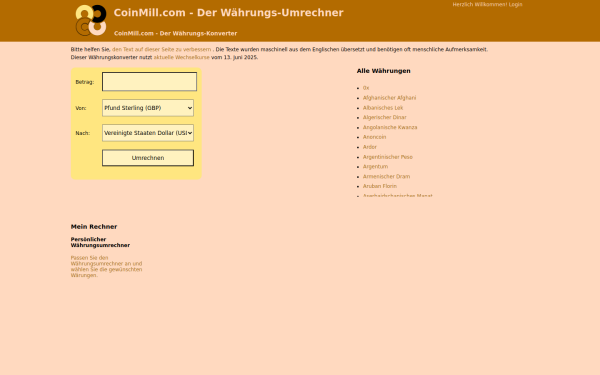Open the Aruban Florin link
The height and width of the screenshot is (375, 600).
pyautogui.click(x=380, y=186)
